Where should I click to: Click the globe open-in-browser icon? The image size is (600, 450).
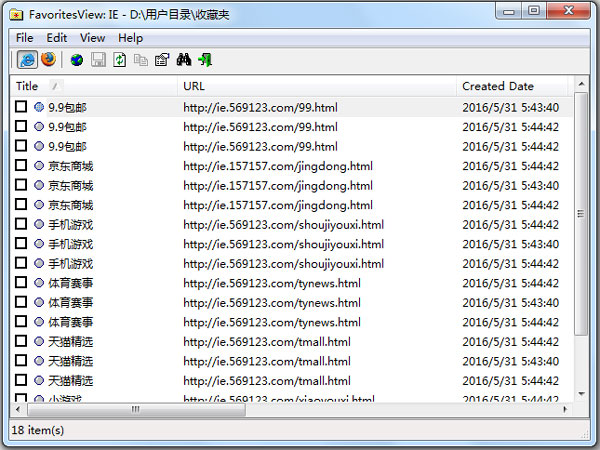pos(77,60)
